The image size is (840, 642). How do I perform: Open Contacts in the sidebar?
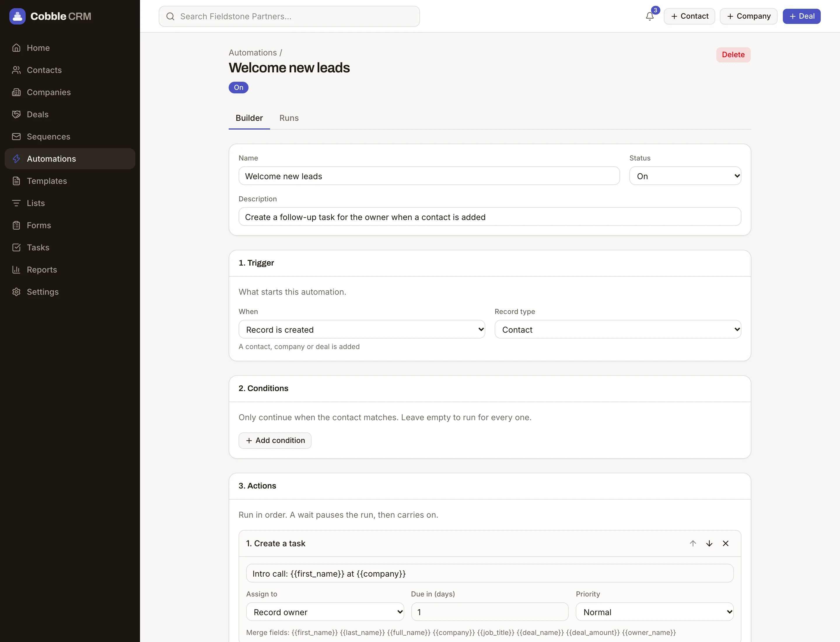[x=70, y=70]
